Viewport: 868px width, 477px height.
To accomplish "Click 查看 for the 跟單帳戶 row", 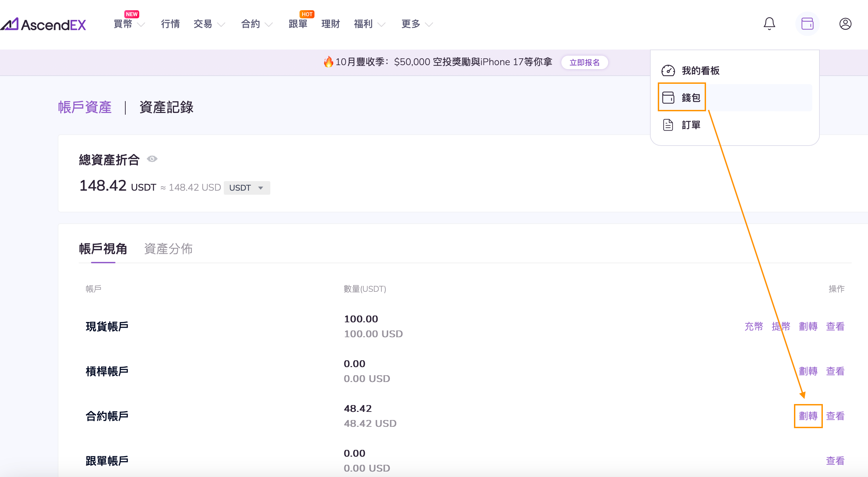I will 835,461.
